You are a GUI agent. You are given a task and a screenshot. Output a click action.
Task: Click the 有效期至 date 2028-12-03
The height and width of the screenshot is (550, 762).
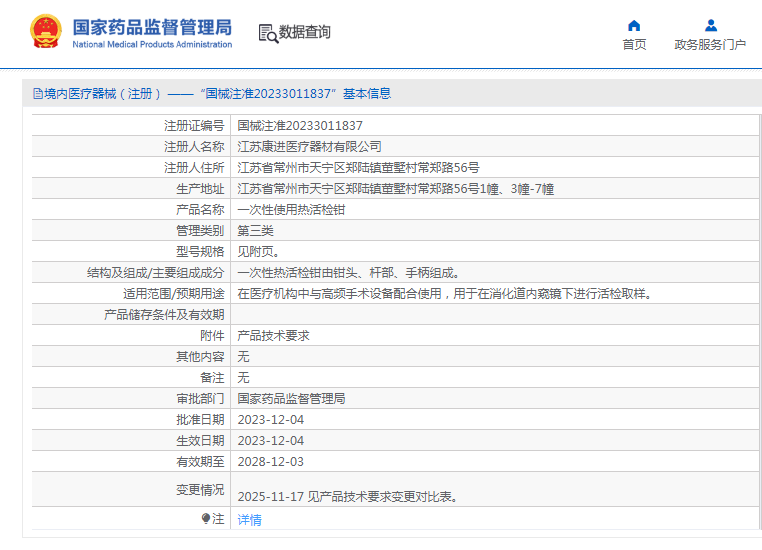coord(270,462)
